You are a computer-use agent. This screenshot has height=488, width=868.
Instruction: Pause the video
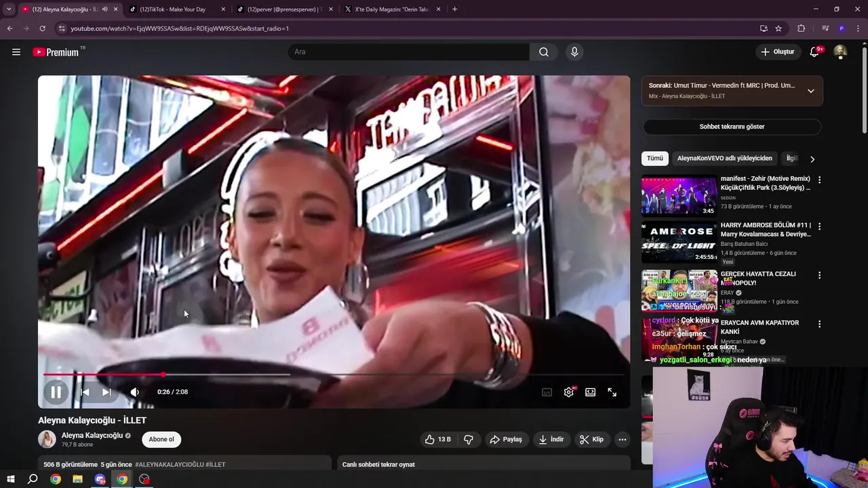click(x=56, y=392)
